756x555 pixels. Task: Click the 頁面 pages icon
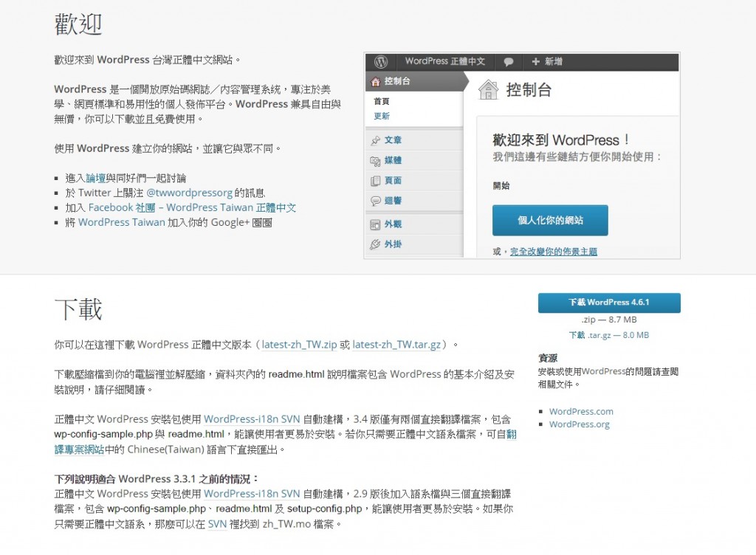click(376, 181)
